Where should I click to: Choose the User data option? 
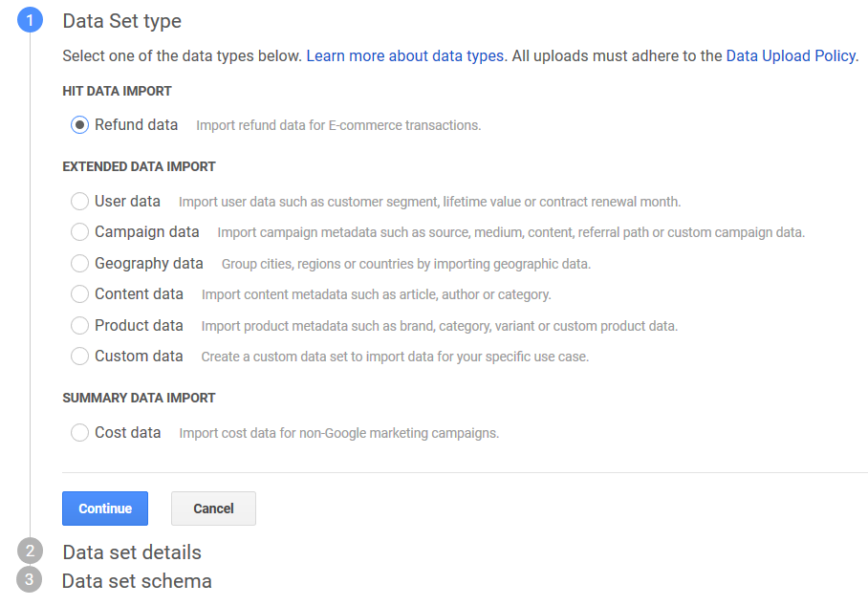point(80,202)
